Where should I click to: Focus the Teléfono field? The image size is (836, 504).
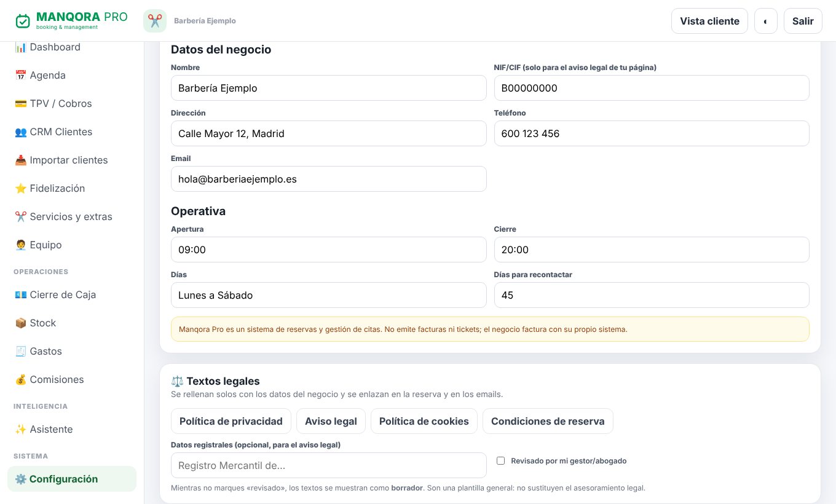pos(652,133)
